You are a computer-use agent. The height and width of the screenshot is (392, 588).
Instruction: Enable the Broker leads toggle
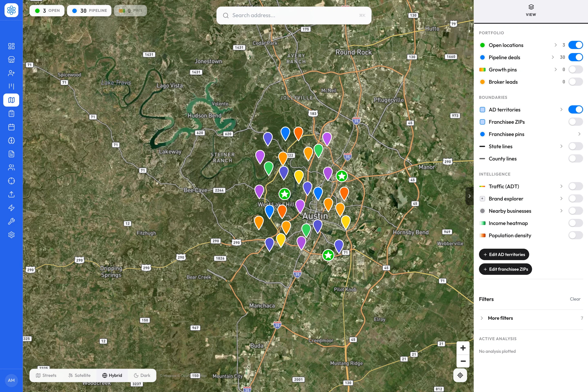point(576,82)
